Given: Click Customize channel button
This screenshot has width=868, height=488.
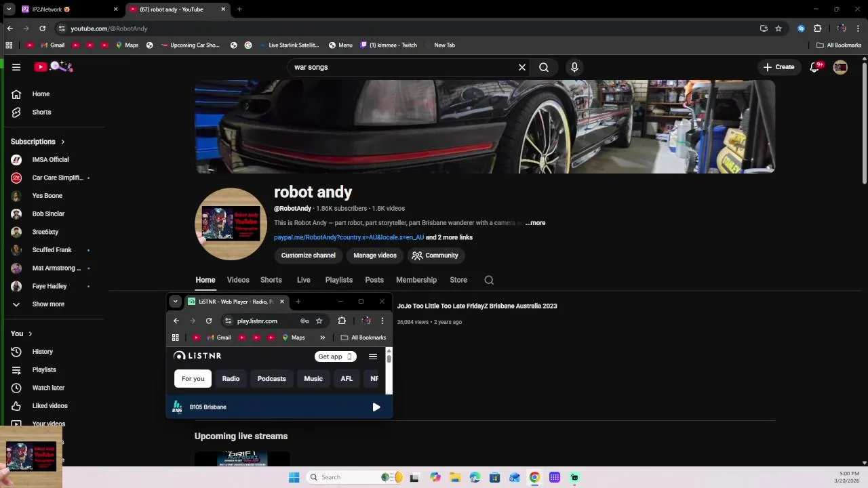Looking at the screenshot, I should (309, 256).
